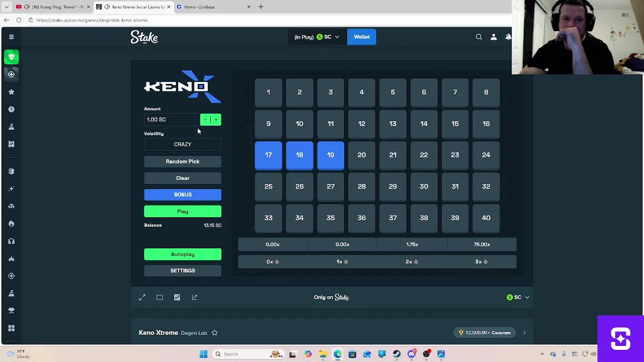
Task: Open the SC selector below the game
Action: [518, 297]
